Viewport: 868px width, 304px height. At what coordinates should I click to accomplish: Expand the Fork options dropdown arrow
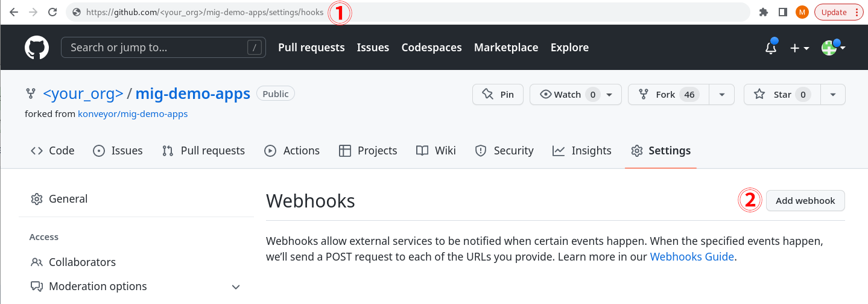(721, 95)
